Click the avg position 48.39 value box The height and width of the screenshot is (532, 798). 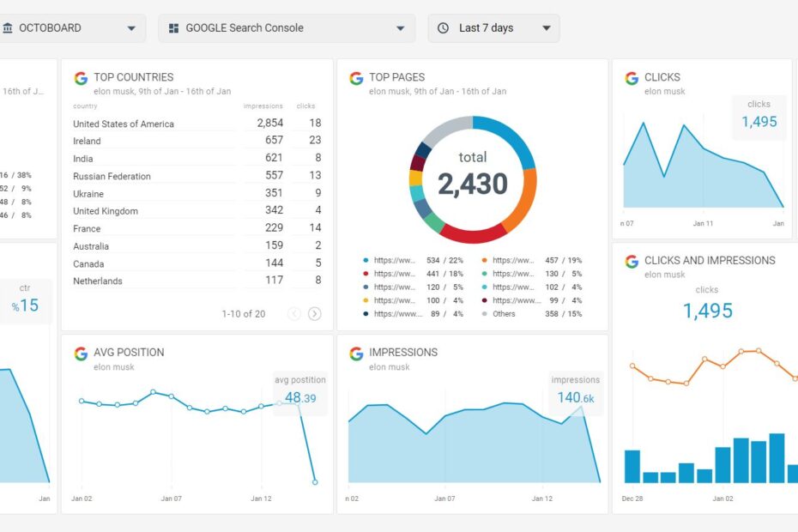(x=300, y=392)
